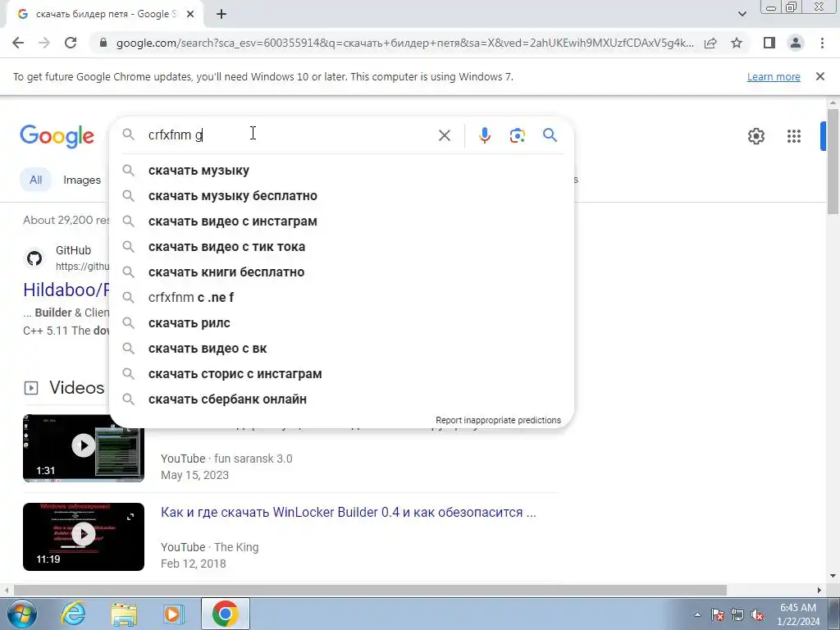Play the 11:19 WinLocker video thumbnail
840x630 pixels.
[x=84, y=536]
